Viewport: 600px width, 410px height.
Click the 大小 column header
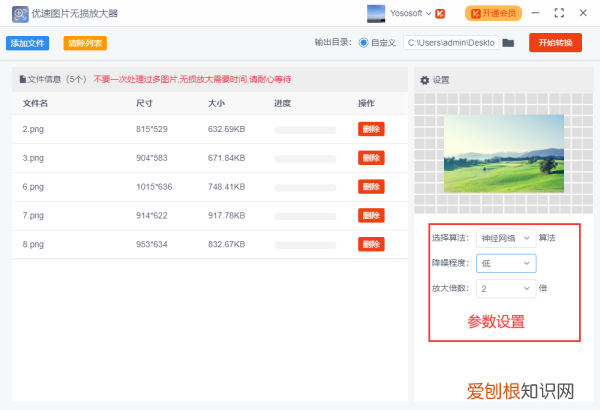pyautogui.click(x=216, y=103)
